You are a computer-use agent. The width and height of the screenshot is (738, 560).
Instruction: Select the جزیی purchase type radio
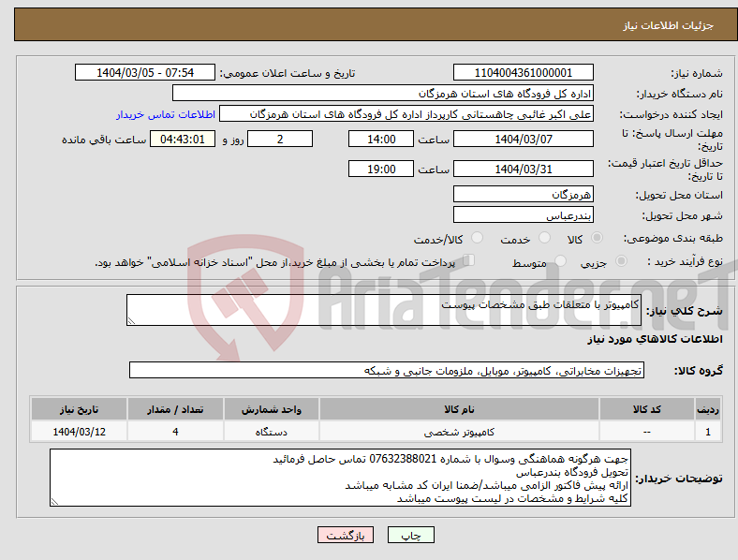point(621,261)
